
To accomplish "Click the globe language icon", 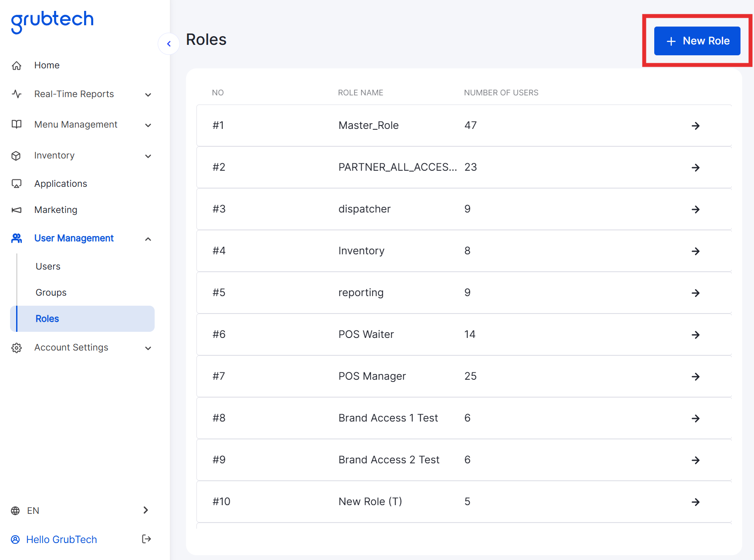I will point(15,511).
